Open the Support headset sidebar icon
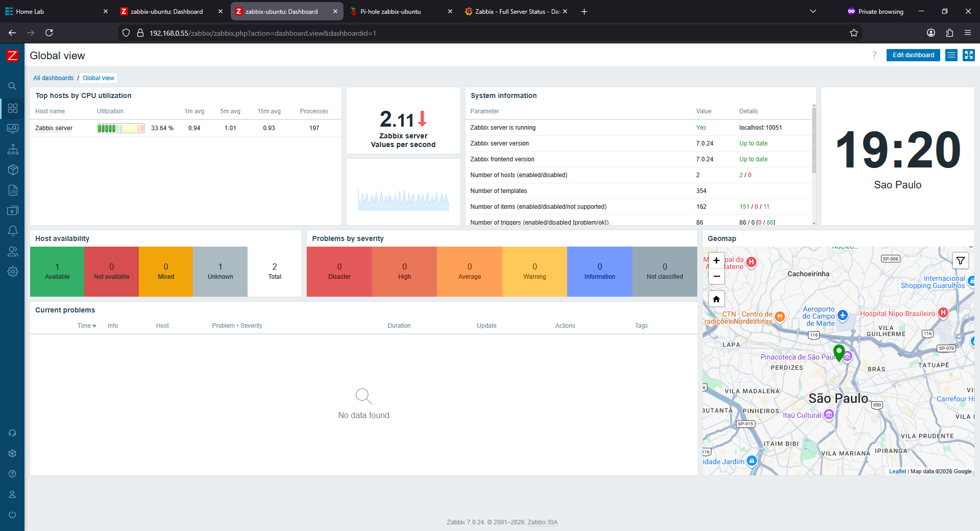980x531 pixels. (12, 433)
